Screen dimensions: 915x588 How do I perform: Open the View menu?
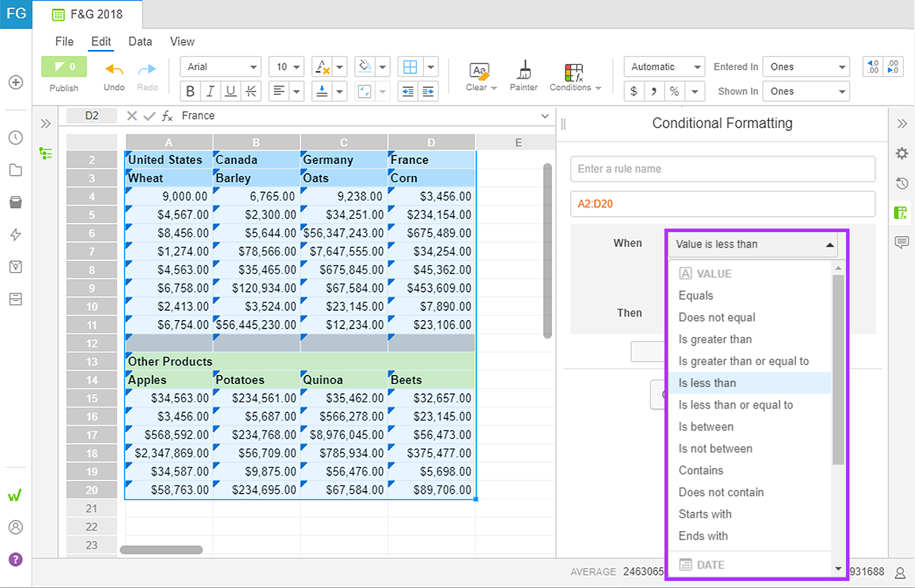[x=182, y=41]
